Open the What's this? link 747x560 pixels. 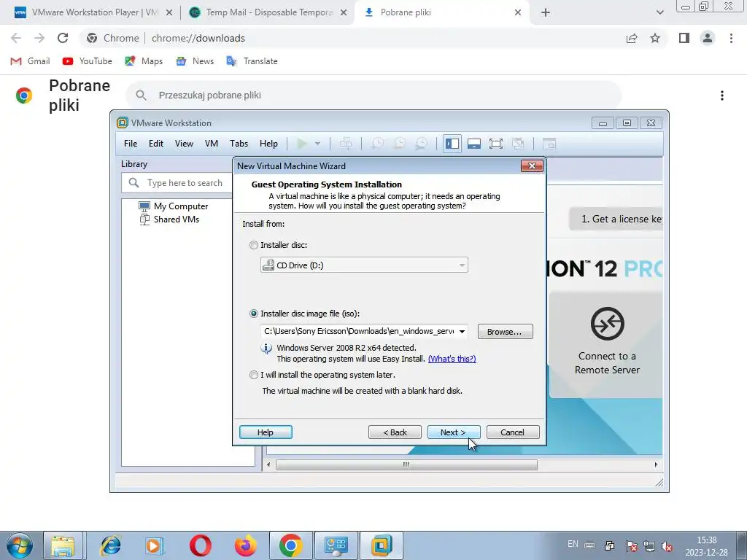(452, 359)
